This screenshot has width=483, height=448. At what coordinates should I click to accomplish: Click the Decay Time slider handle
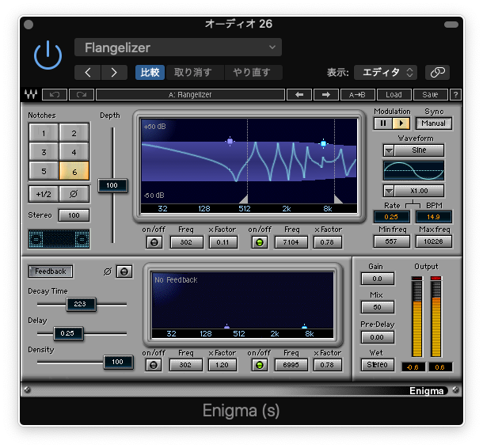(x=81, y=304)
